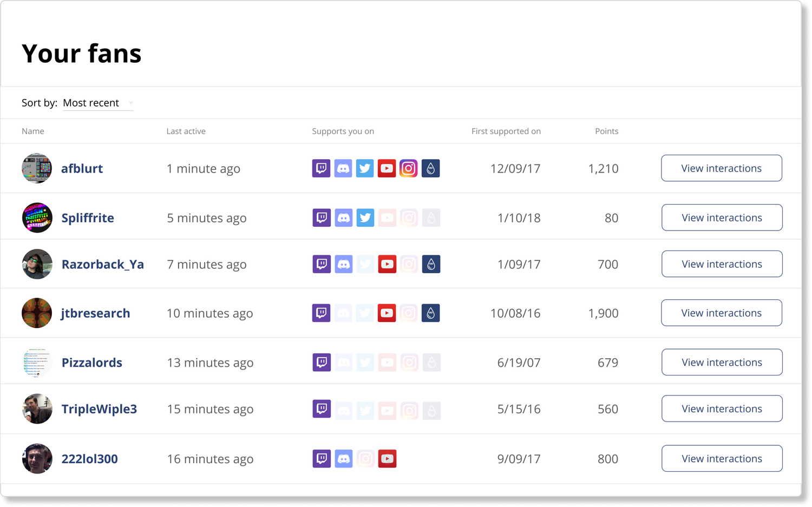Click Razorback_Ya's avatar picture
The image size is (812, 507).
(37, 264)
